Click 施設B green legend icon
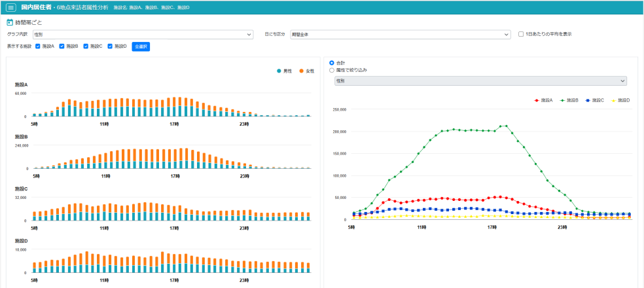Screen dimensions: 644x288 pos(563,100)
